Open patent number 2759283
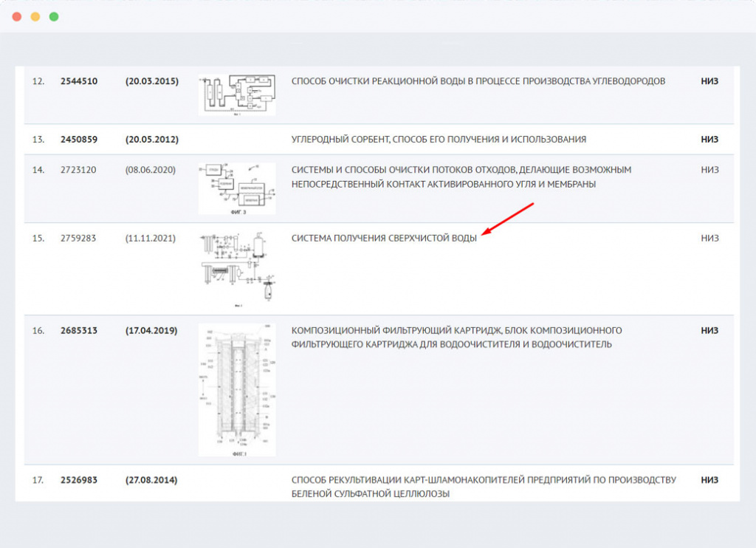 tap(79, 239)
